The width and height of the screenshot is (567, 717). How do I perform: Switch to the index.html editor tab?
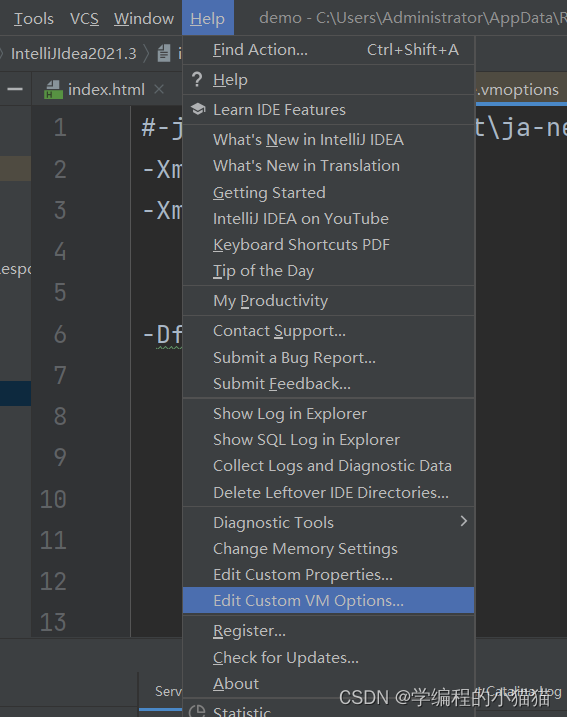[106, 89]
